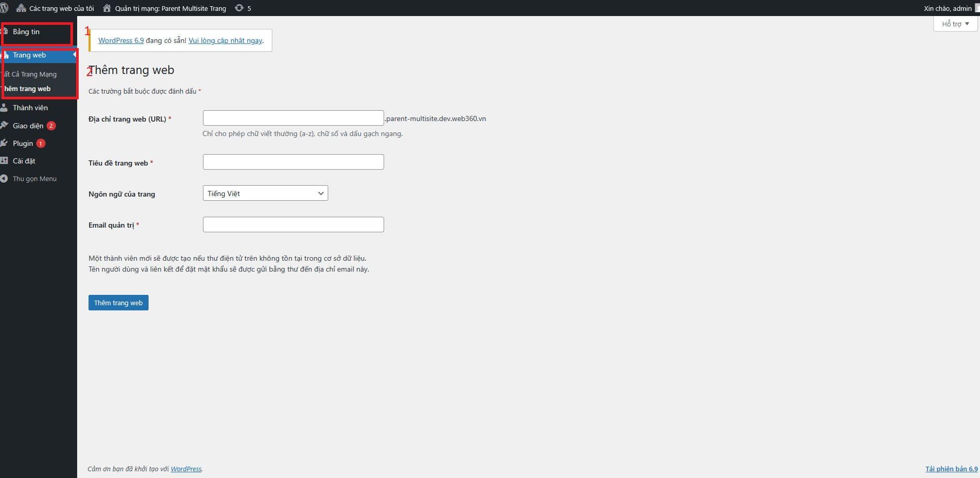
Task: Expand the Hỗ trợ panel
Action: point(954,23)
